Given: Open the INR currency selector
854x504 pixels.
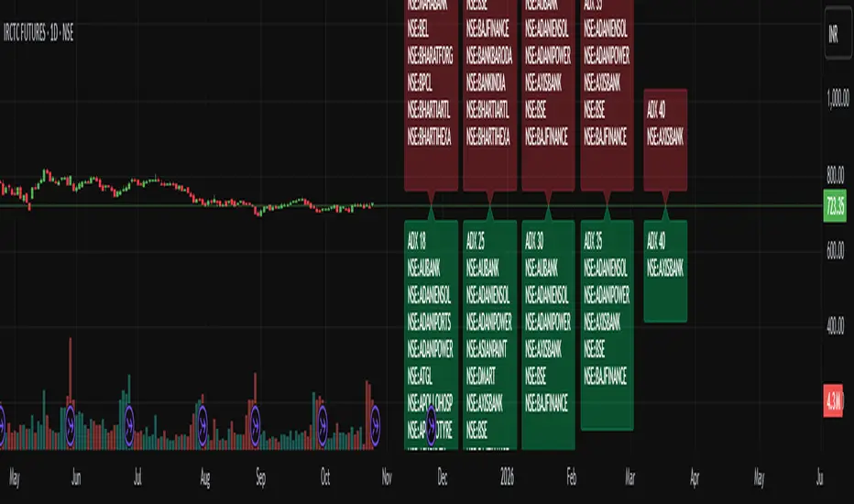Looking at the screenshot, I should (838, 34).
